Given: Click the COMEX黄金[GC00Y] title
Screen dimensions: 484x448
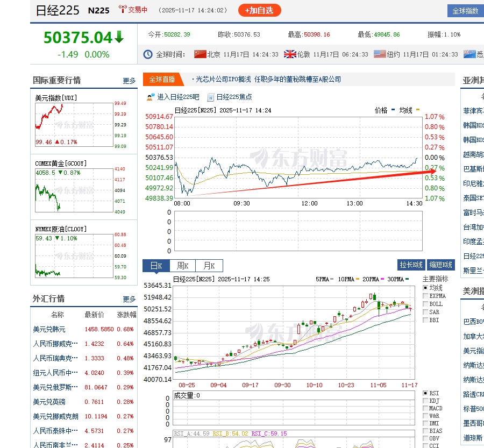Looking at the screenshot, I should [x=61, y=163].
